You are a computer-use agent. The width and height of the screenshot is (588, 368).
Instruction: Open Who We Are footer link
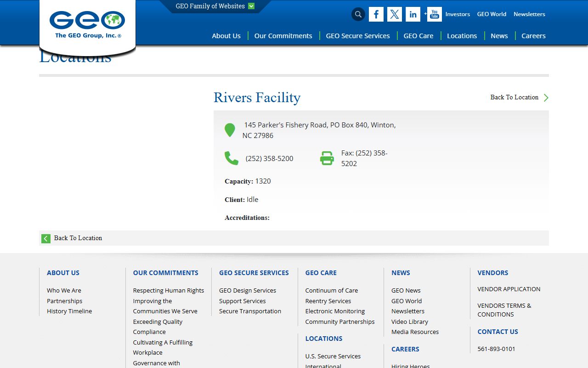(64, 290)
